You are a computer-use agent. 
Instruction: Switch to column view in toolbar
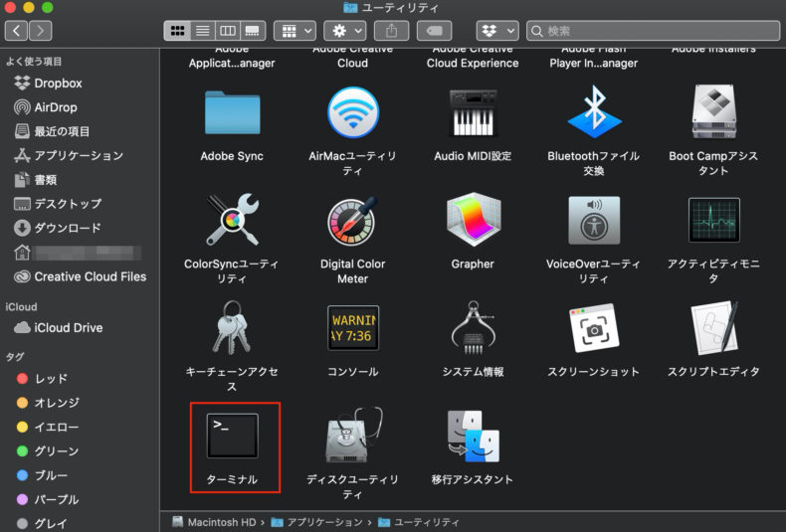coord(228,31)
